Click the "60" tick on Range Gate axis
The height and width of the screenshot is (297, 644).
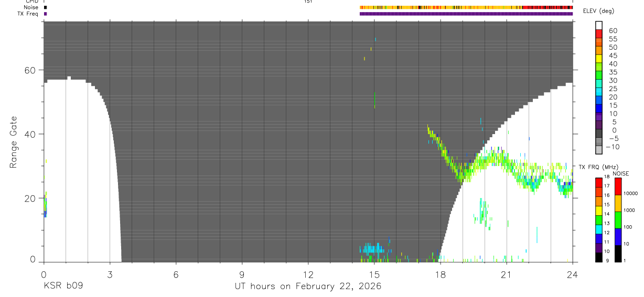pyautogui.click(x=30, y=70)
